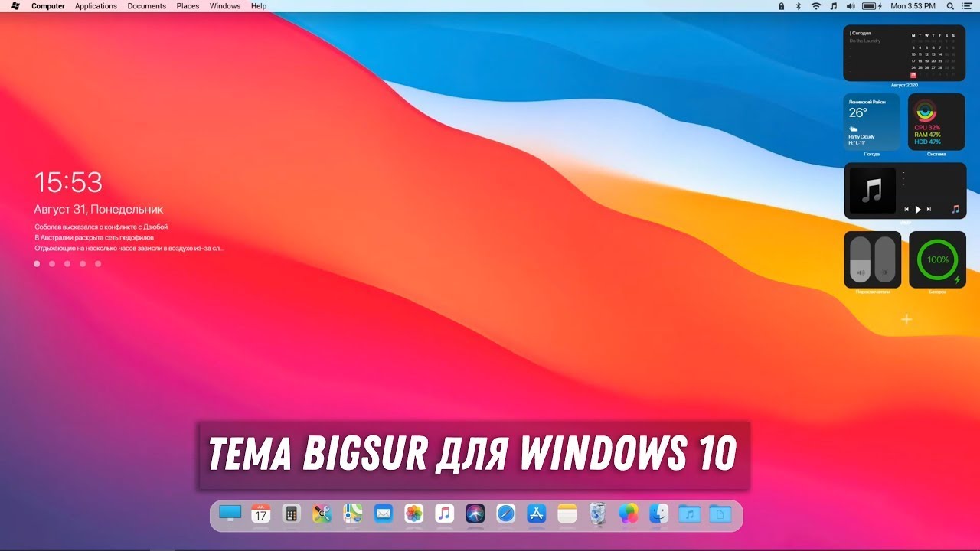This screenshot has width=980, height=551.
Task: Launch the Calculator from the dock
Action: coord(291,514)
